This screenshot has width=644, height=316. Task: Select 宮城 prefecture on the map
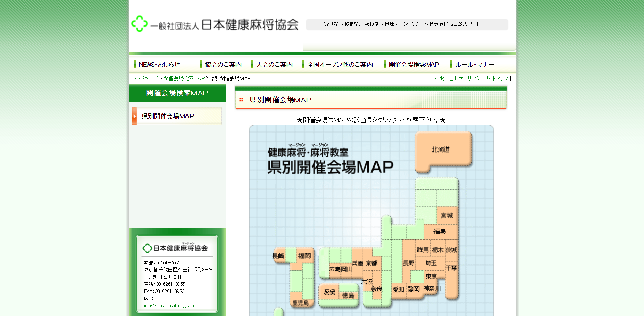447,215
